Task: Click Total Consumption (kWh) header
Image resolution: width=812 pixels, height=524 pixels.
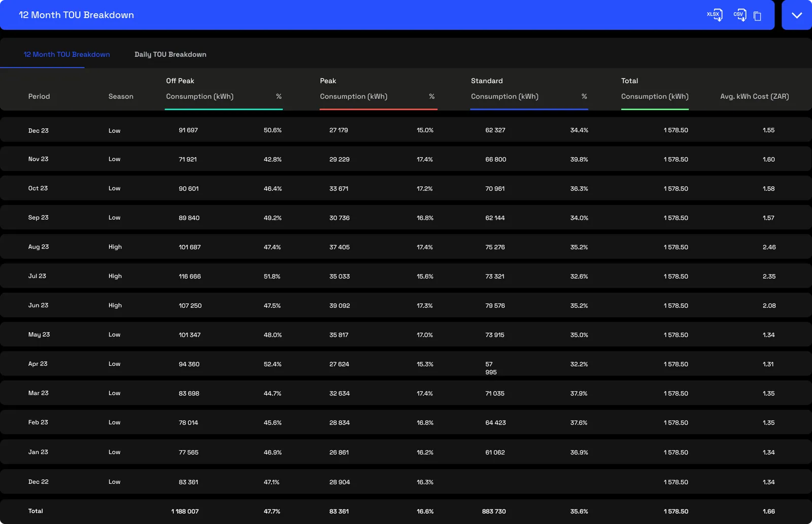Action: (655, 96)
